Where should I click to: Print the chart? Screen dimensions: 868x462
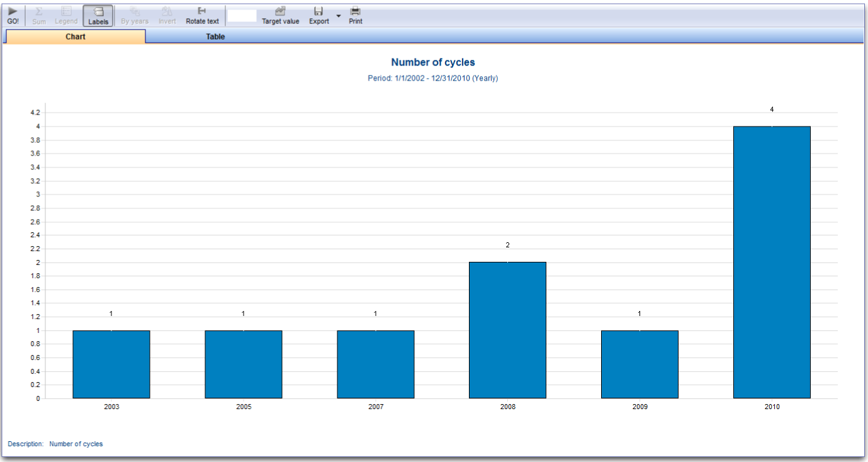coord(356,16)
